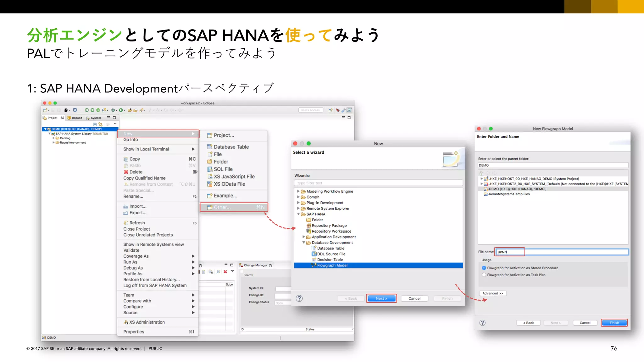This screenshot has width=644, height=362.
Task: Click the XS JavaScript File icon
Action: pos(209,177)
